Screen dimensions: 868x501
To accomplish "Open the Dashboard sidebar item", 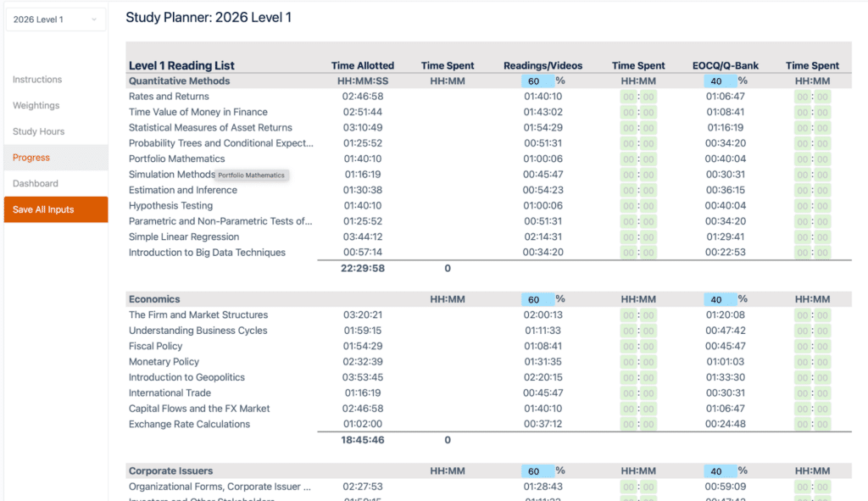I will coord(36,183).
